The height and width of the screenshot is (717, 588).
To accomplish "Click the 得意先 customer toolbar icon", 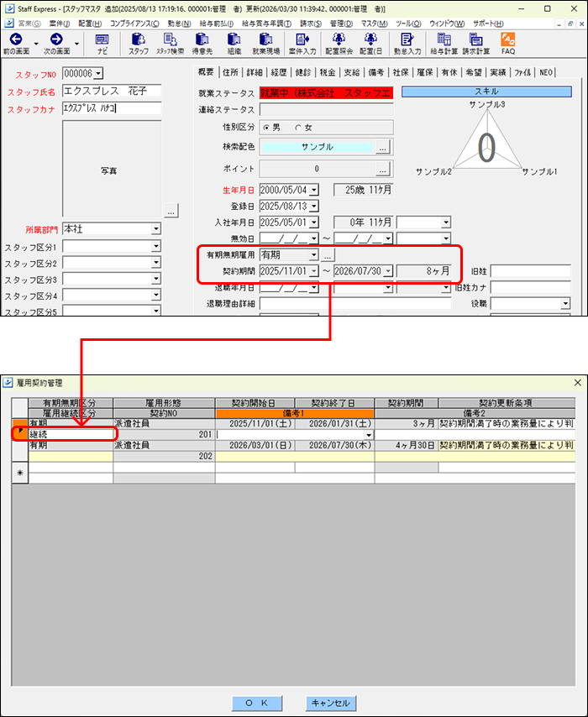I will [202, 39].
